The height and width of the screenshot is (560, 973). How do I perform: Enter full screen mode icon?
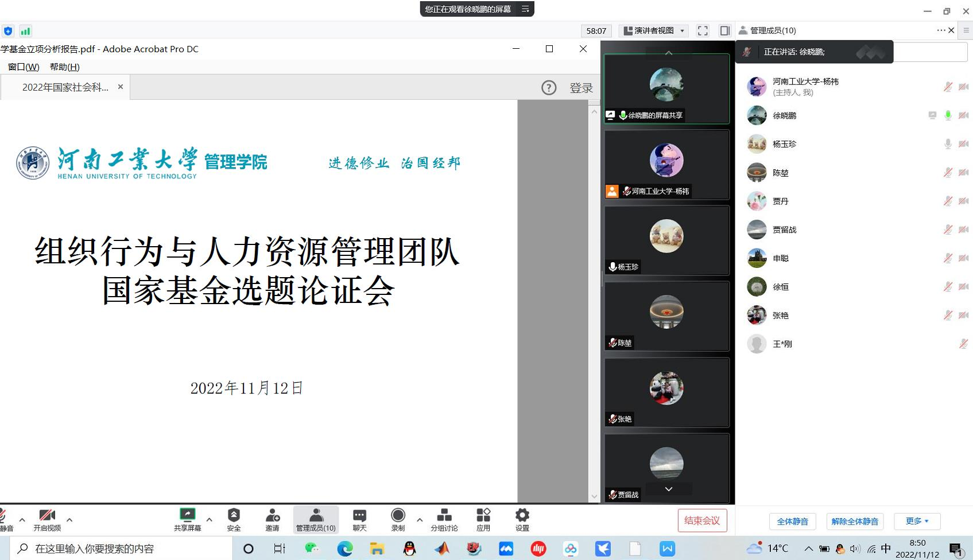pos(703,31)
